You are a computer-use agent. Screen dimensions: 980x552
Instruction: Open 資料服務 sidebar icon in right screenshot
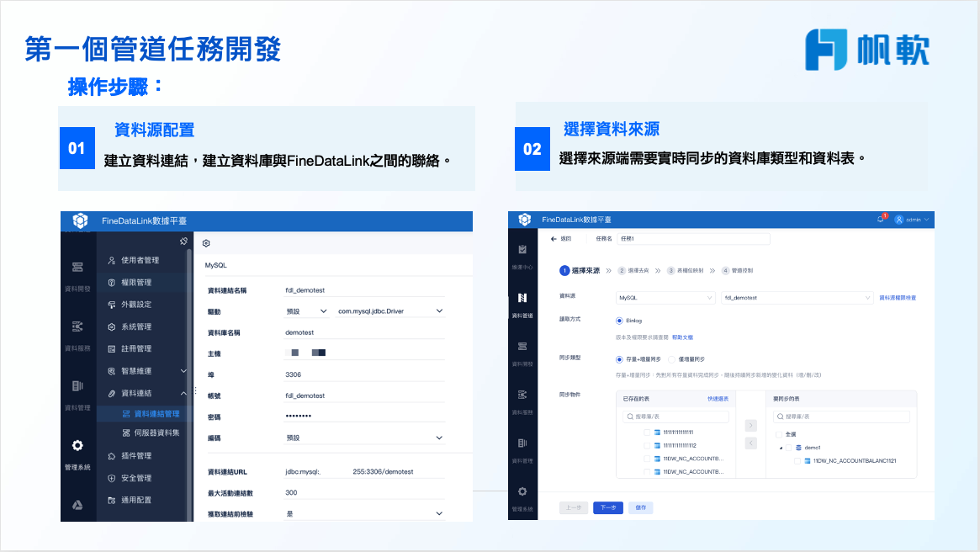(522, 395)
